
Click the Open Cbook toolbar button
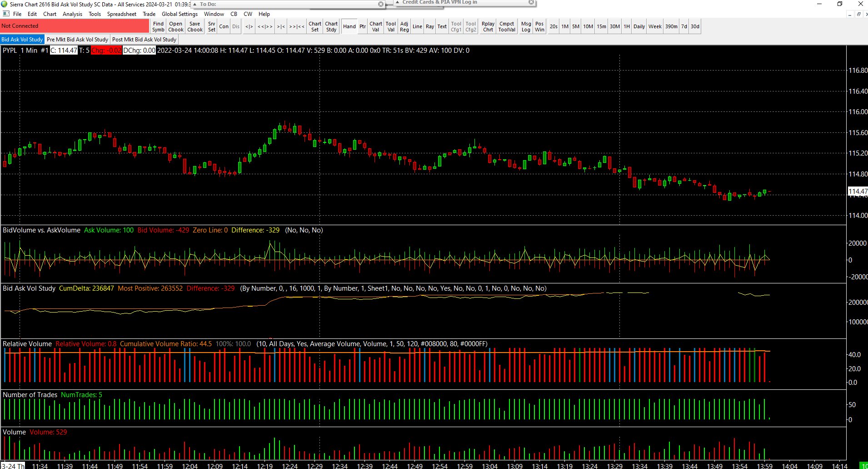[176, 26]
